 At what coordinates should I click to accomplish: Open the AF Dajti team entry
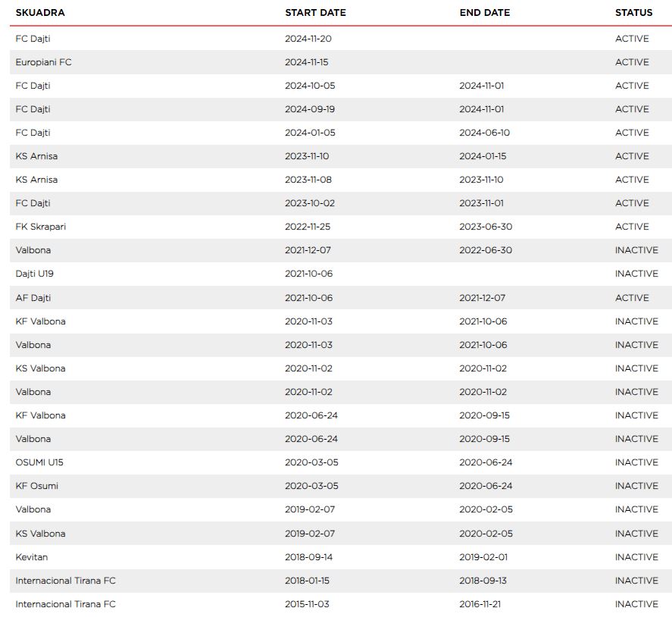33,298
